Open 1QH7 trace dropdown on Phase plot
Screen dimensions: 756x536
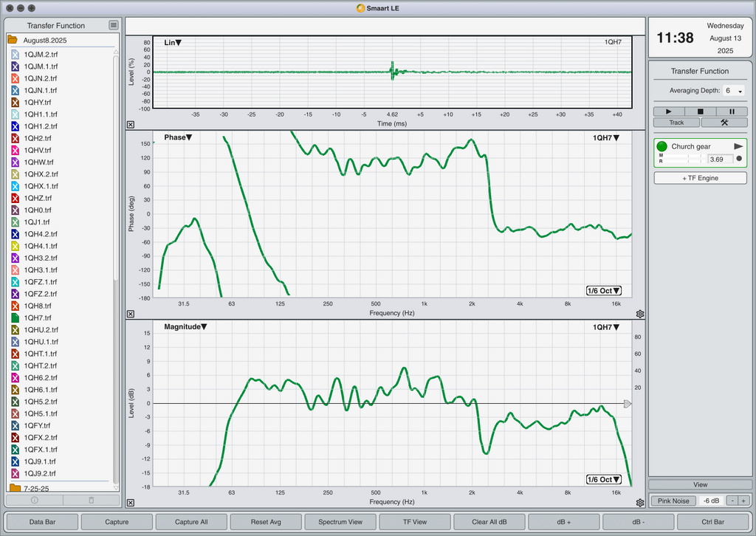tap(606, 138)
